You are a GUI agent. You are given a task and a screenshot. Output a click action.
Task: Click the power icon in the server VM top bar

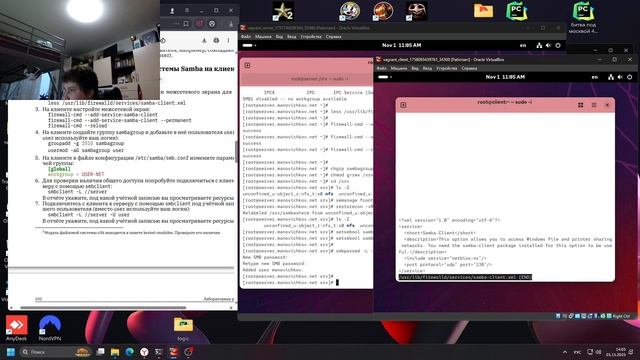pyautogui.click(x=558, y=45)
